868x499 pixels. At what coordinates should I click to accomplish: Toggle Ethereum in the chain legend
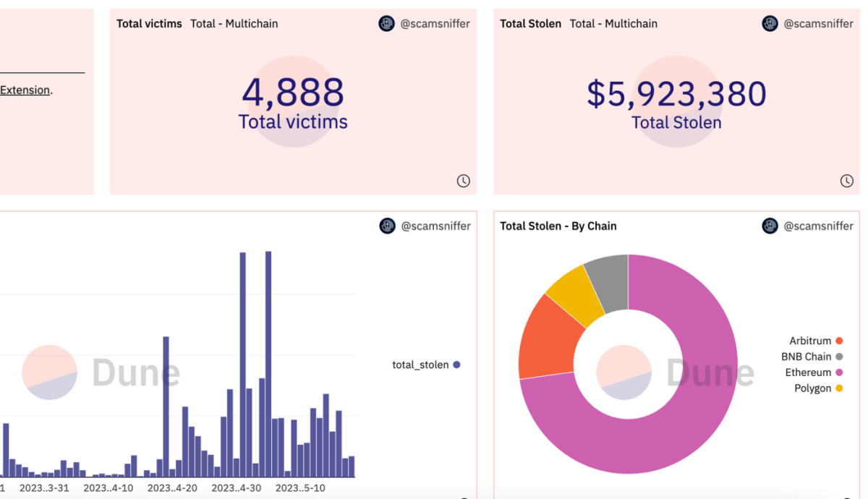click(814, 372)
